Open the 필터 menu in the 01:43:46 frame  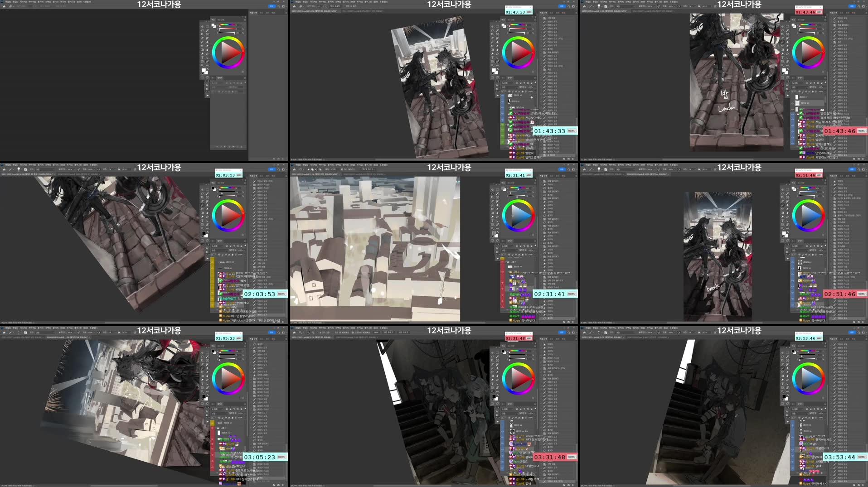635,2
